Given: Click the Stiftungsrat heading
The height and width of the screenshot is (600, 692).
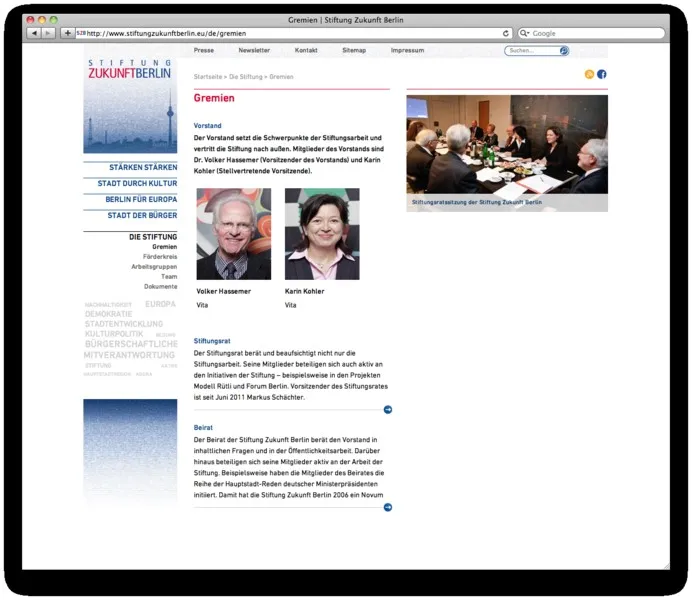Looking at the screenshot, I should click(x=212, y=341).
